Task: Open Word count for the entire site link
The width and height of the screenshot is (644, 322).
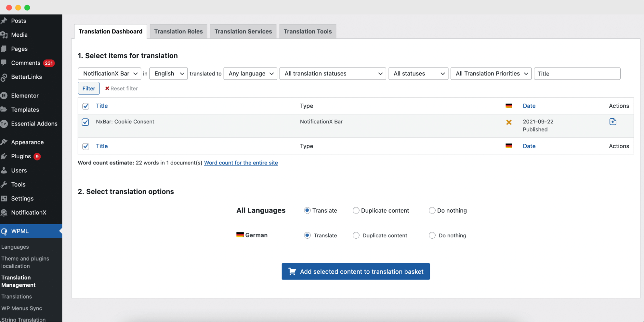Action: click(x=241, y=163)
